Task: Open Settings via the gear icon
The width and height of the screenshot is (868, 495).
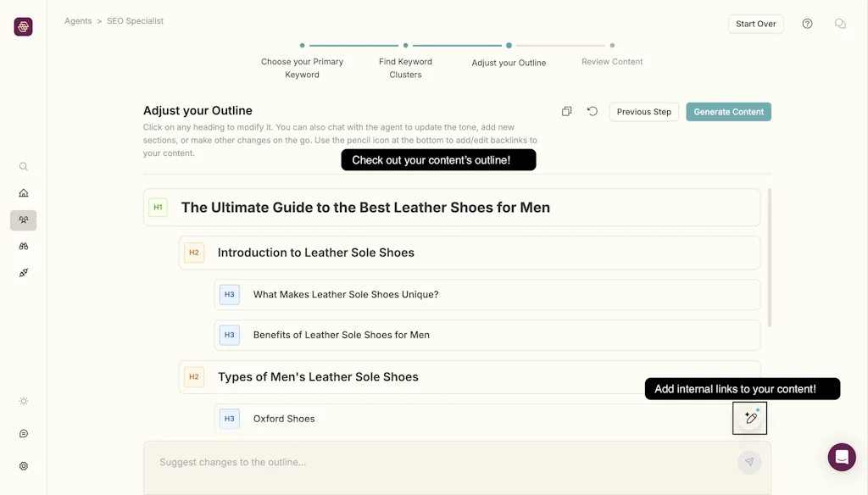Action: point(24,466)
